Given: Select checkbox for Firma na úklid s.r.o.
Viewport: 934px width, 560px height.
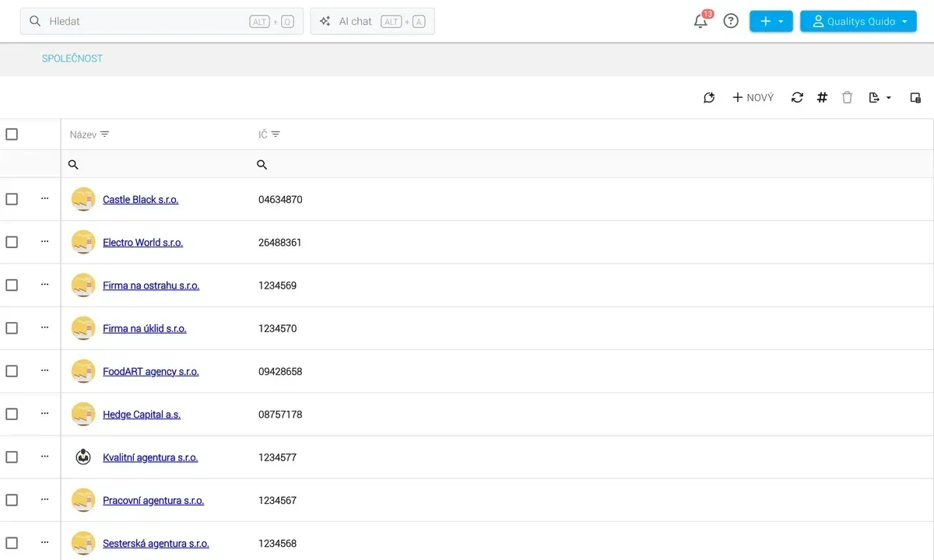Looking at the screenshot, I should [x=12, y=328].
